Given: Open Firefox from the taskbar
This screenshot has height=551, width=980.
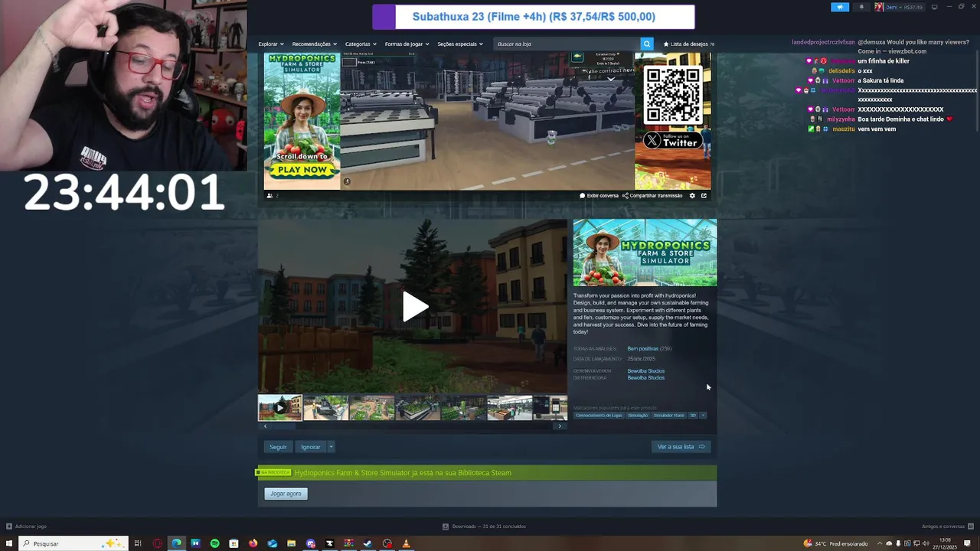Looking at the screenshot, I should [253, 543].
